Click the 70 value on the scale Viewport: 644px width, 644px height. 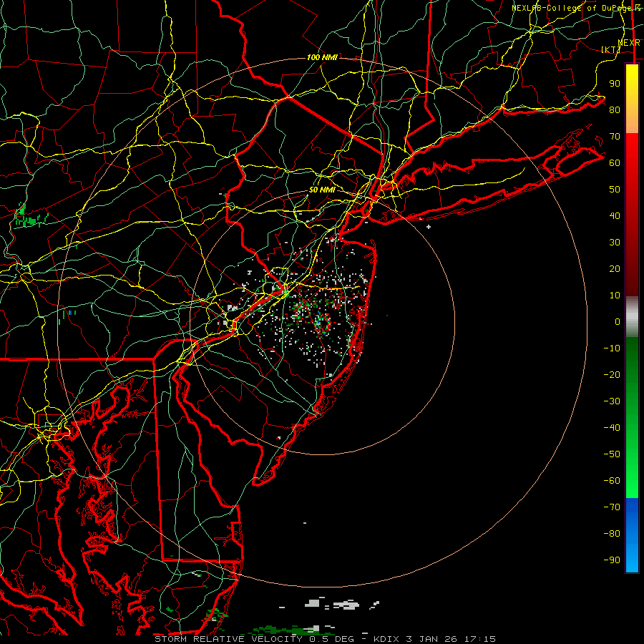pyautogui.click(x=615, y=137)
